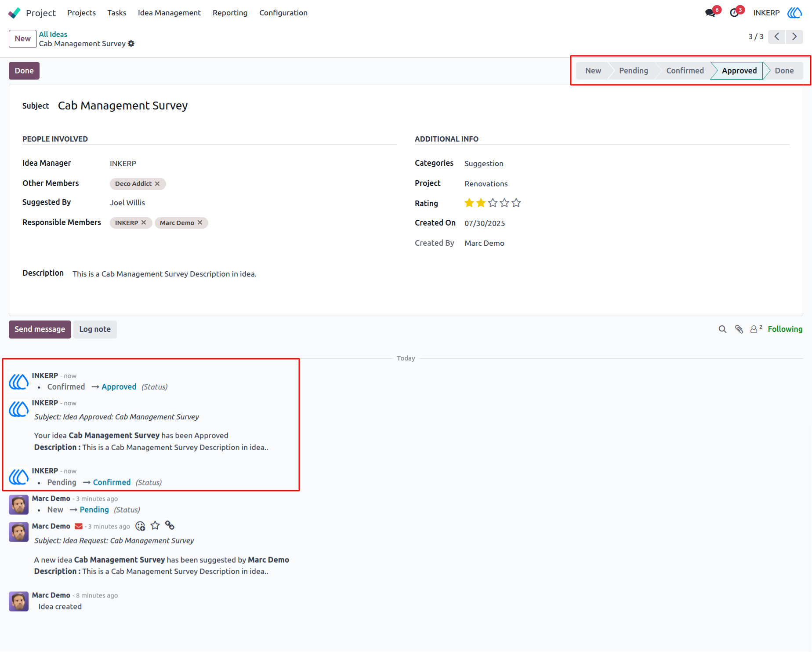812x652 pixels.
Task: Open the activities clock icon
Action: pyautogui.click(x=734, y=13)
